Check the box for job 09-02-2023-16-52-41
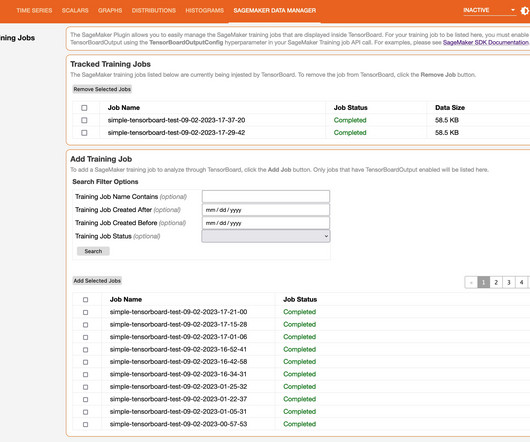The width and height of the screenshot is (530, 442). (x=86, y=350)
